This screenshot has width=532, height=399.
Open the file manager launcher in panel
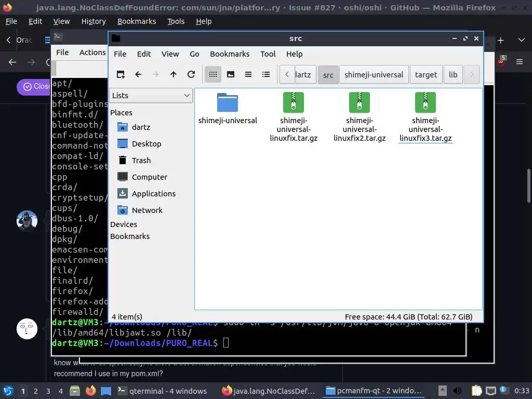click(x=75, y=391)
